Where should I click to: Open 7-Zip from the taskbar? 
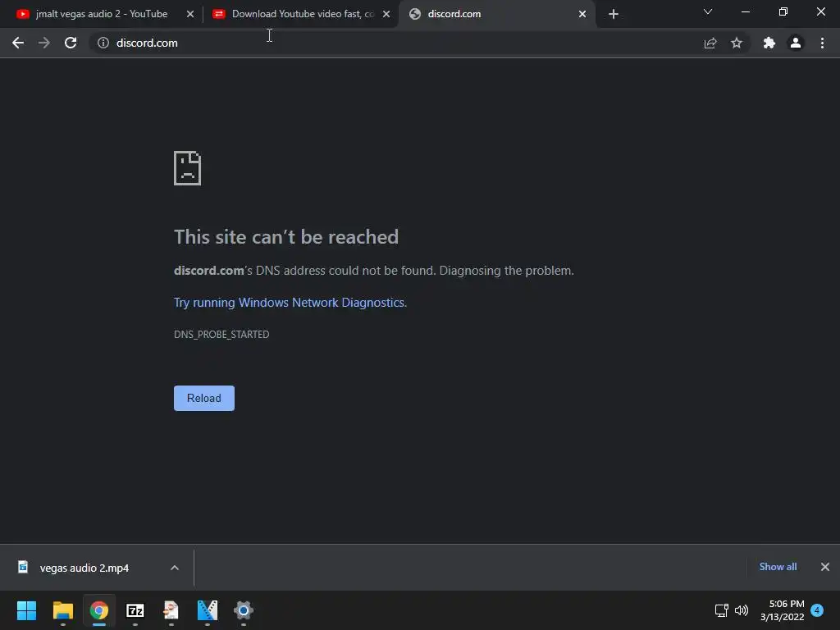point(135,610)
